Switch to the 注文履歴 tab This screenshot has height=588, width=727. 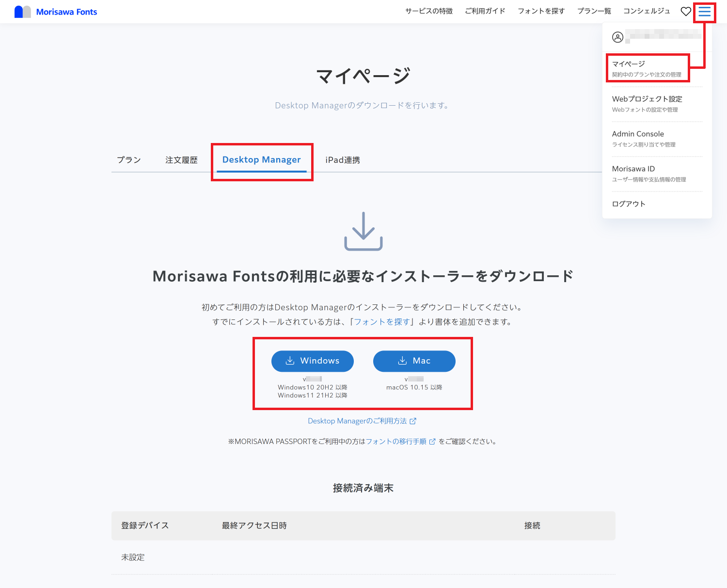point(181,160)
